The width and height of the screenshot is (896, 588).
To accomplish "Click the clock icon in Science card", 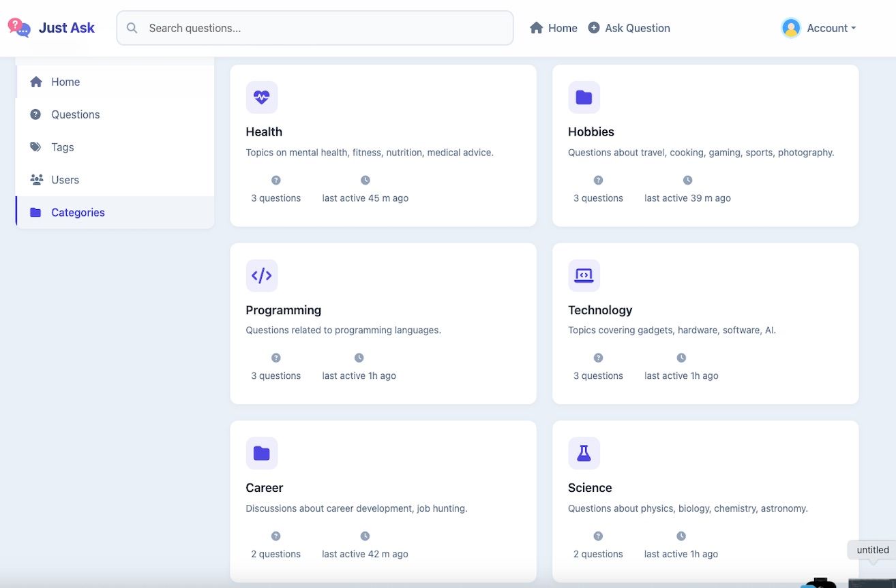I will (681, 536).
